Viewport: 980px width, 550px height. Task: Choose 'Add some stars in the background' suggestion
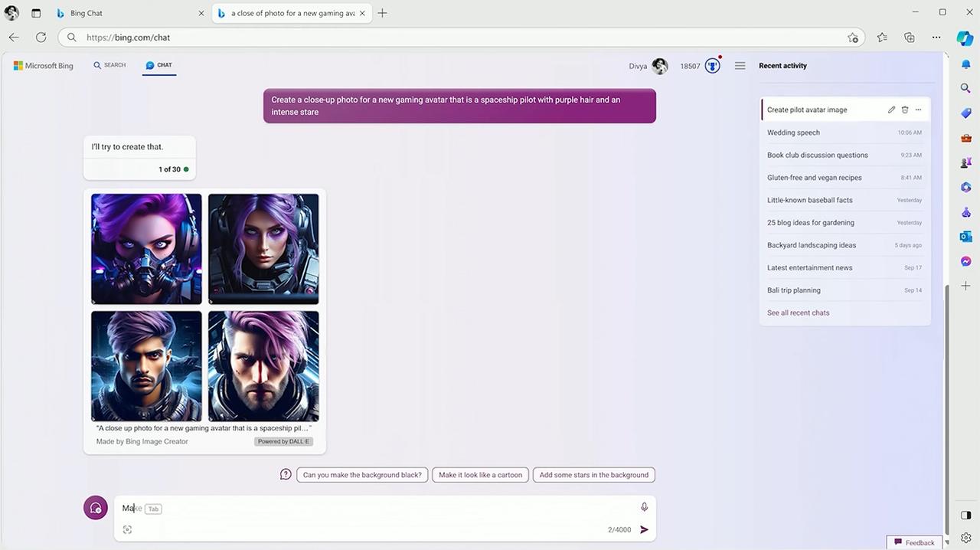coord(594,475)
